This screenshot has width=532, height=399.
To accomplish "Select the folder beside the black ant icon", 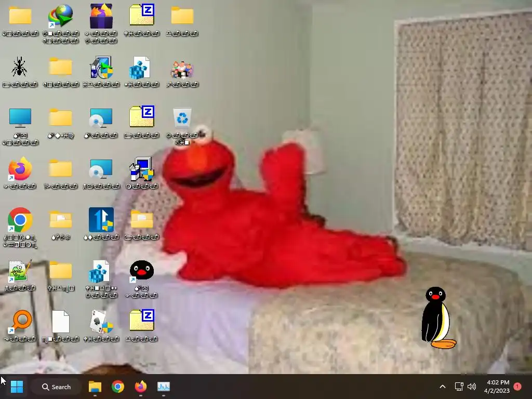I will tap(60, 66).
